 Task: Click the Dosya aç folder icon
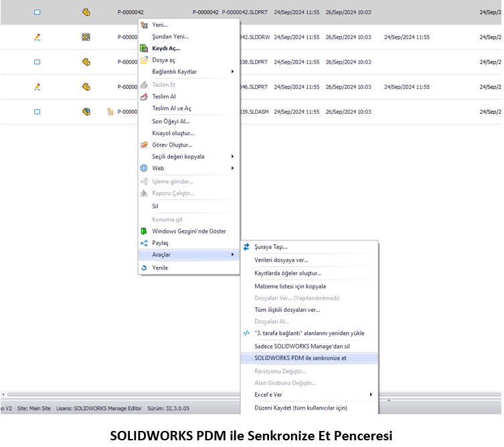(144, 60)
